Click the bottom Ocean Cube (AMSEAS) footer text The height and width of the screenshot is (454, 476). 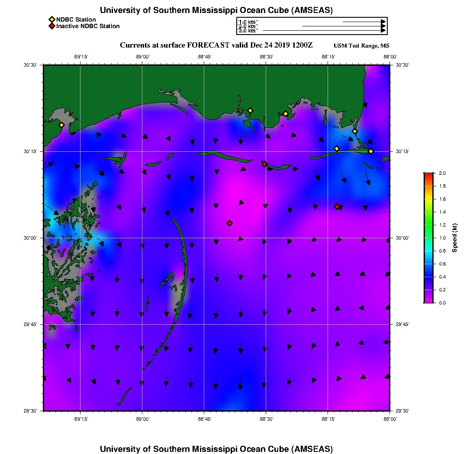click(216, 449)
